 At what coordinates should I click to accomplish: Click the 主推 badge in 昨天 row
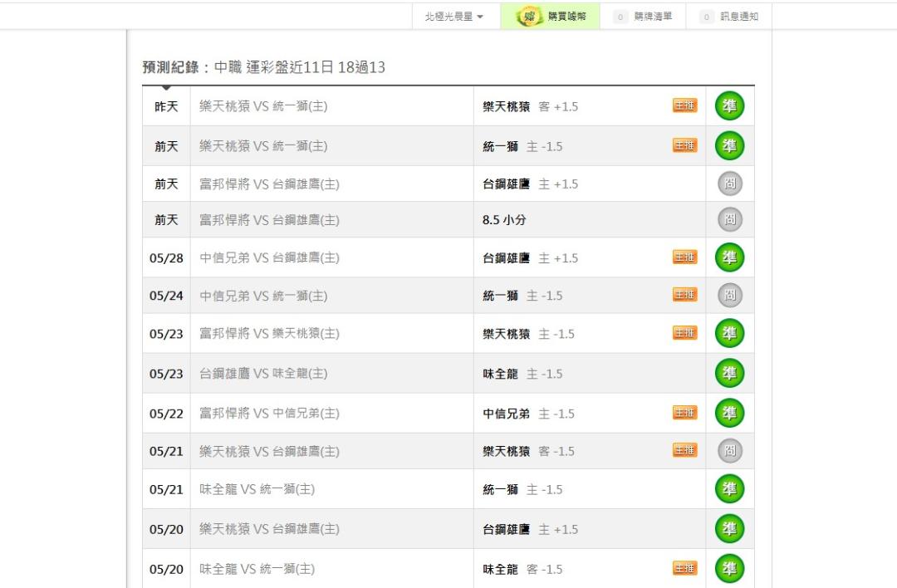pyautogui.click(x=684, y=105)
